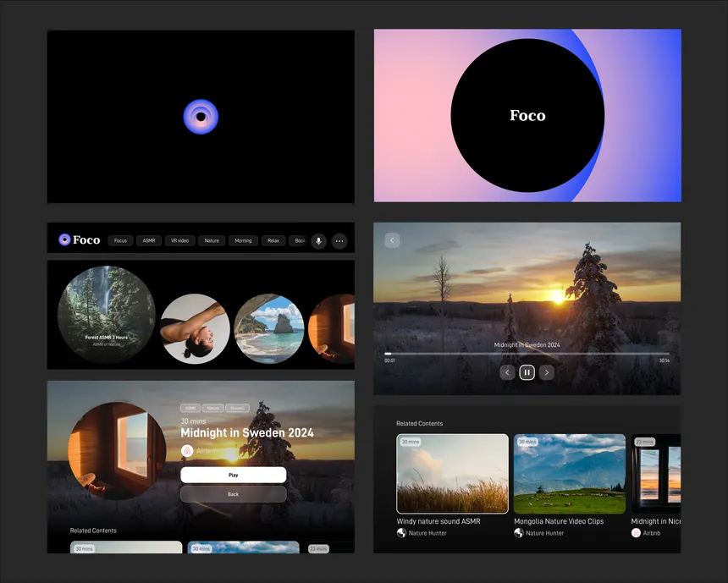
Task: Click the Windy nature sound ASMR title
Action: click(438, 521)
